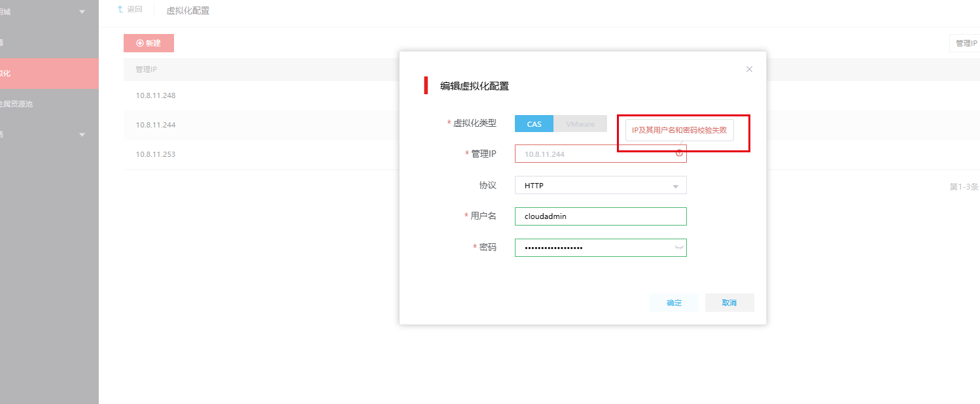Screen dimensions: 980x404
Task: Click into the 用户名 cloudadmin field
Action: tap(601, 216)
